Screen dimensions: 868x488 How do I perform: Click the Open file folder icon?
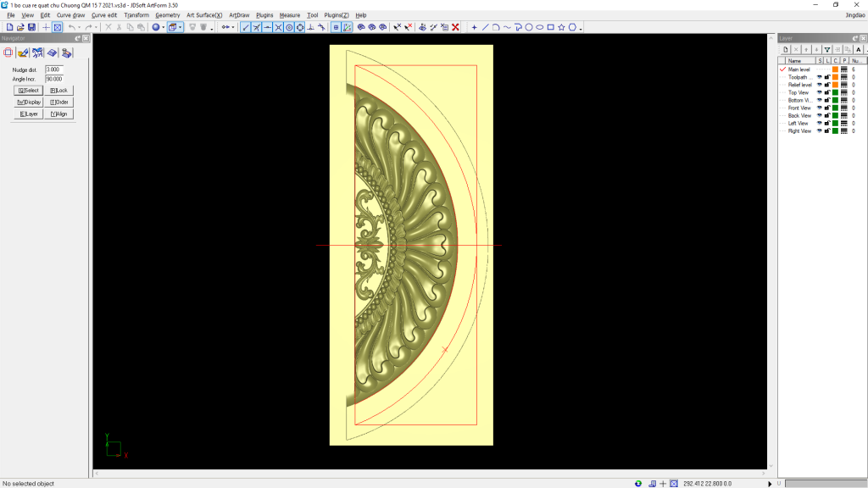pyautogui.click(x=20, y=27)
